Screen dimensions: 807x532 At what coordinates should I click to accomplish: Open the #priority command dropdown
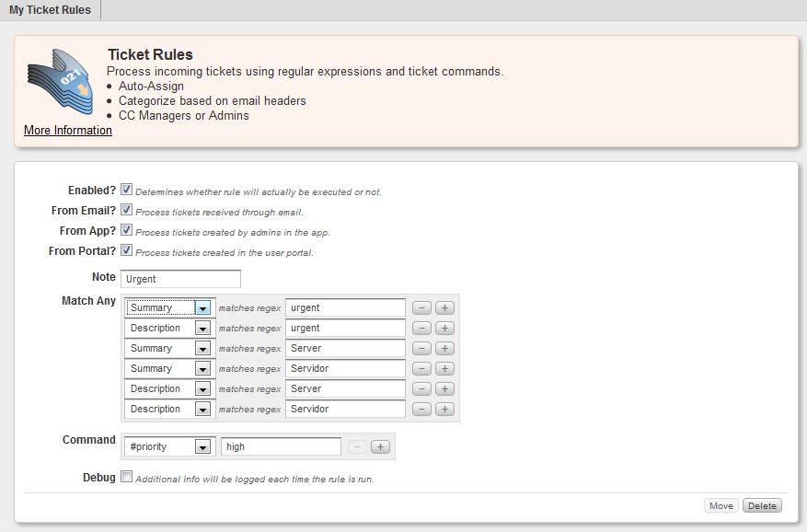(x=202, y=446)
